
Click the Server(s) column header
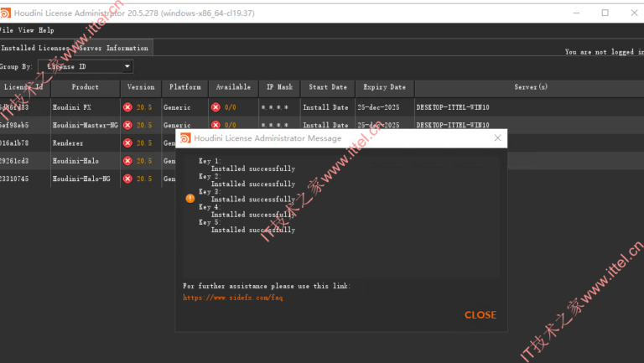[530, 87]
